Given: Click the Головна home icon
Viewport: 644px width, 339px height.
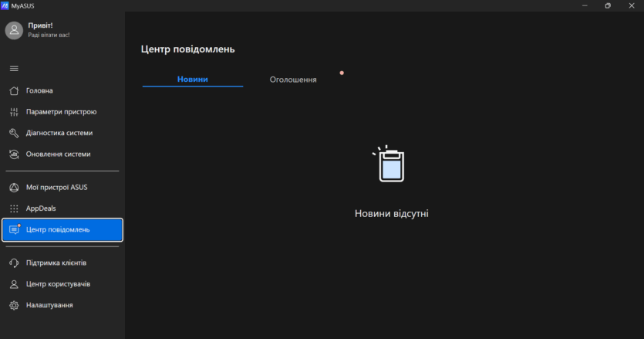Looking at the screenshot, I should 14,90.
